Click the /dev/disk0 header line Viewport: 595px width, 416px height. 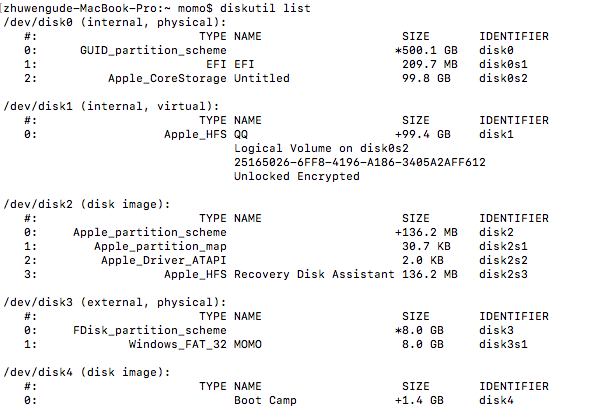click(115, 22)
